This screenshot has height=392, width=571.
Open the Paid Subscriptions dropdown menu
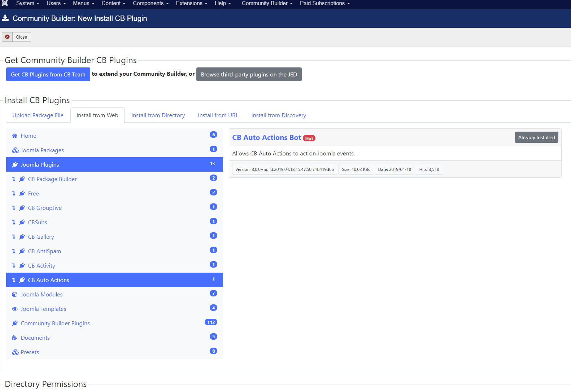point(325,3)
